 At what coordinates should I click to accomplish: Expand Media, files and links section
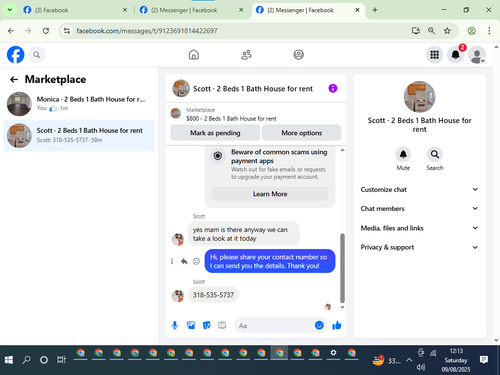click(419, 228)
